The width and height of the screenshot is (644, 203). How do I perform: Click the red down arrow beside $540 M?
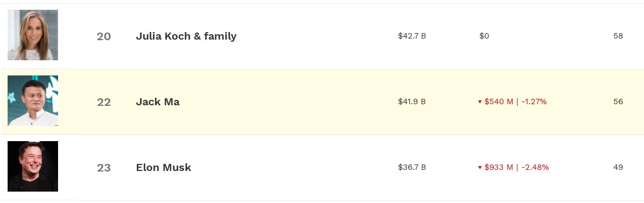tap(479, 102)
